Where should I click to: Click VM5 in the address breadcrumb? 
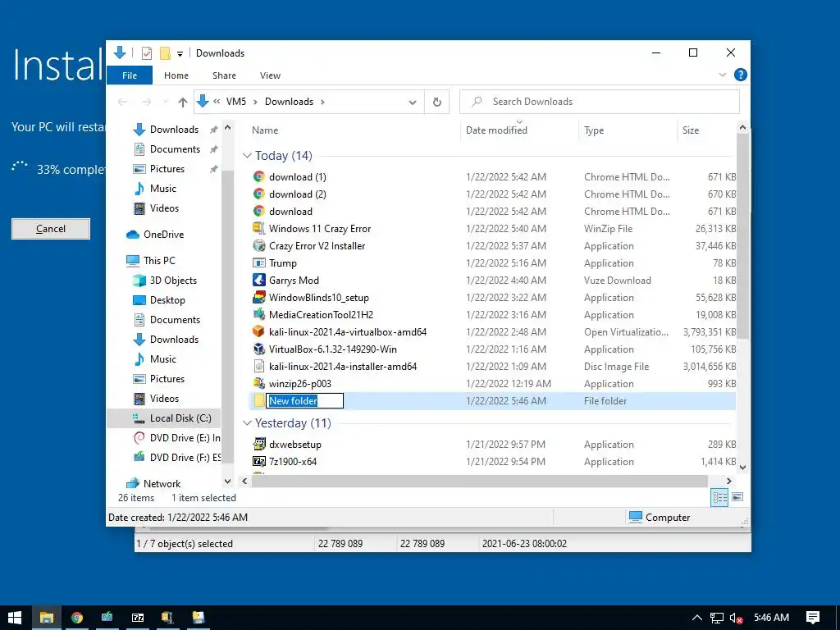tap(235, 102)
